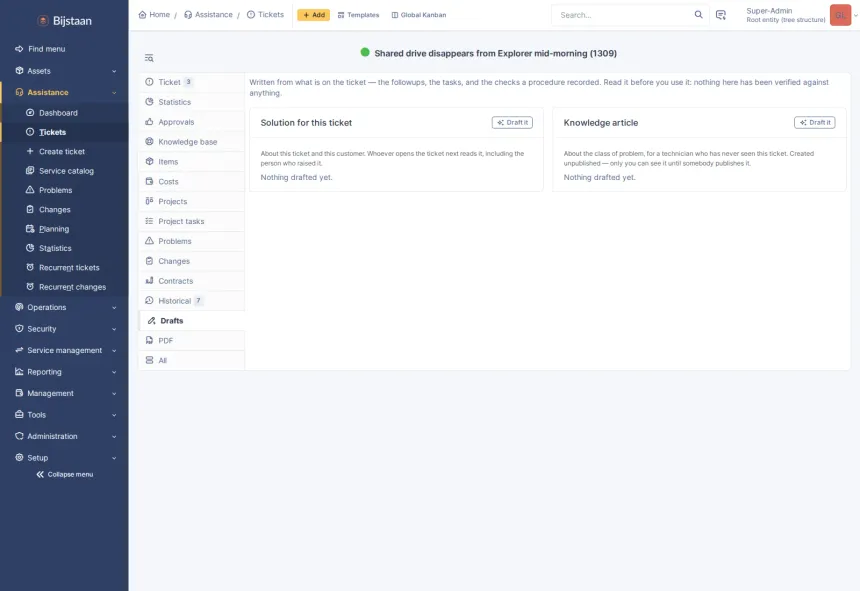The height and width of the screenshot is (591, 860).
Task: Expand the Reporting menu chevron
Action: tap(114, 372)
